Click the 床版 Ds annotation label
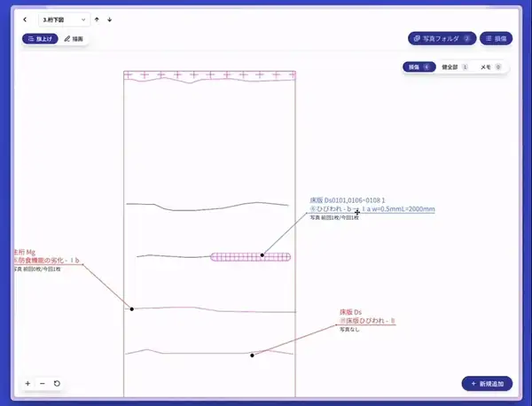The height and width of the screenshot is (406, 532). point(350,312)
